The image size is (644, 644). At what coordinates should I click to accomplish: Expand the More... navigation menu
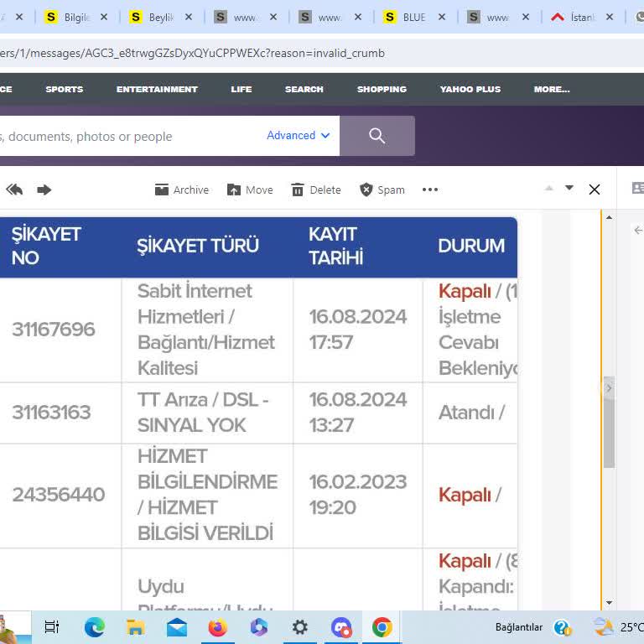[552, 89]
